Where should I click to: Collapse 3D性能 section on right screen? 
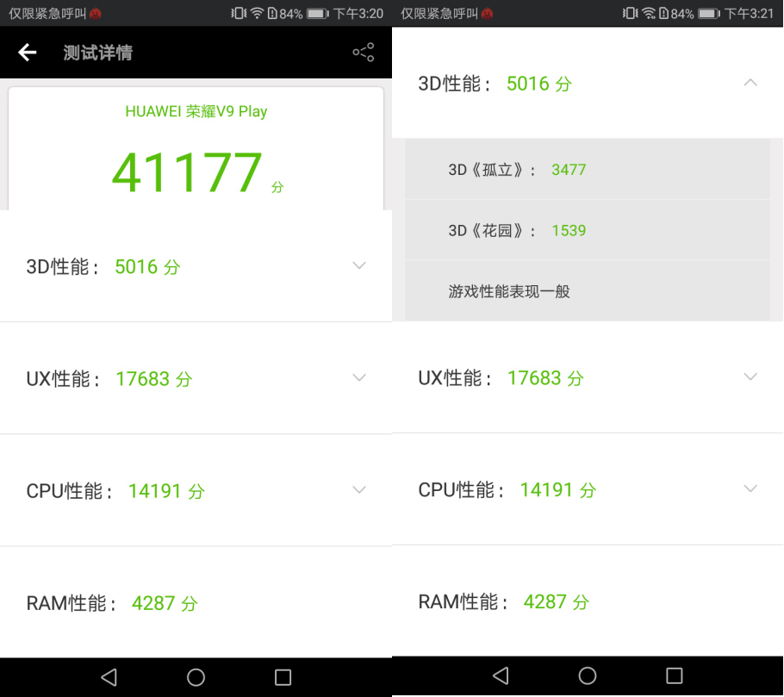coord(750,83)
